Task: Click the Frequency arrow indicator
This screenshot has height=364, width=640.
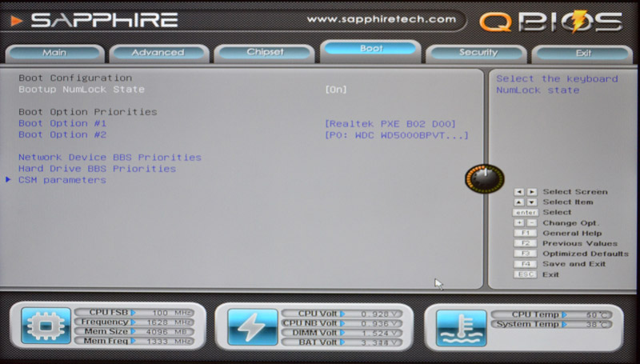Action: coord(133,322)
